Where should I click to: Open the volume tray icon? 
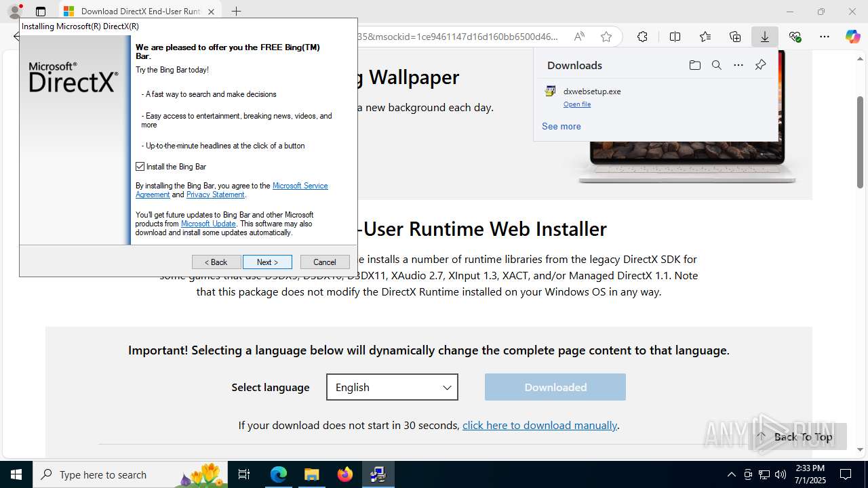[781, 474]
